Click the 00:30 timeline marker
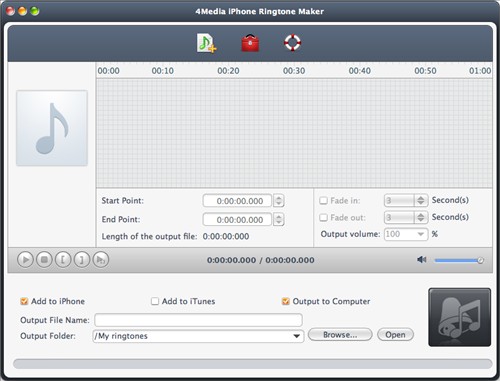The image size is (500, 381). coord(294,71)
